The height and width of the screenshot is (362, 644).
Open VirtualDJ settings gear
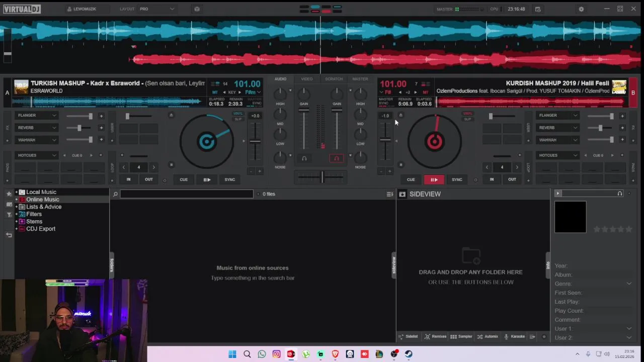click(581, 9)
